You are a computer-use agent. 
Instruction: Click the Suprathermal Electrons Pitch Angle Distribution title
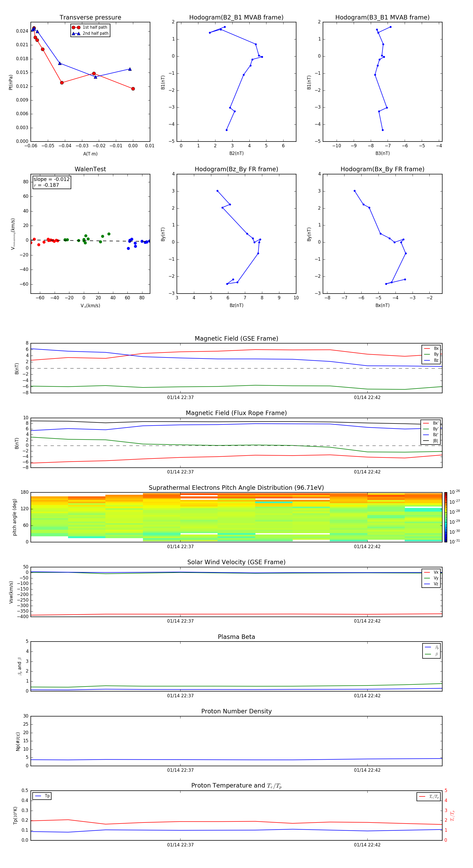[236, 488]
